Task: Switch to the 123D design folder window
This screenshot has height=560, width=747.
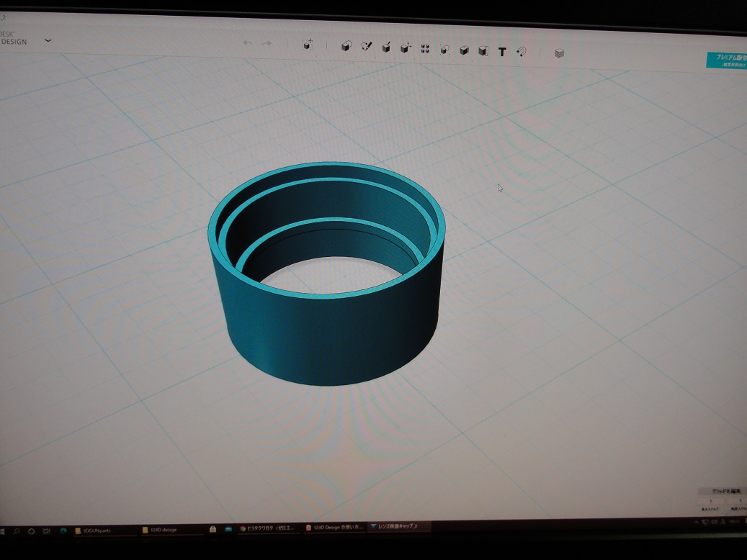Action: pos(172,530)
